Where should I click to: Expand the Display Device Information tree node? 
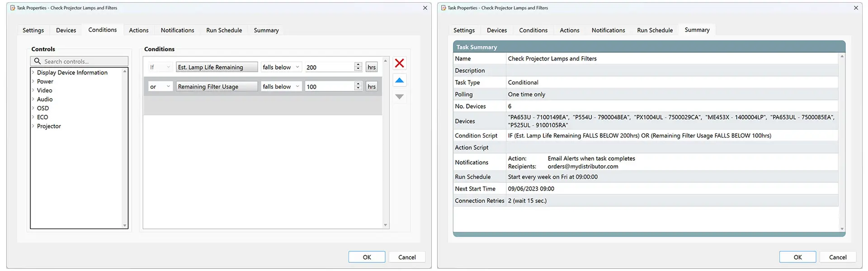[33, 72]
